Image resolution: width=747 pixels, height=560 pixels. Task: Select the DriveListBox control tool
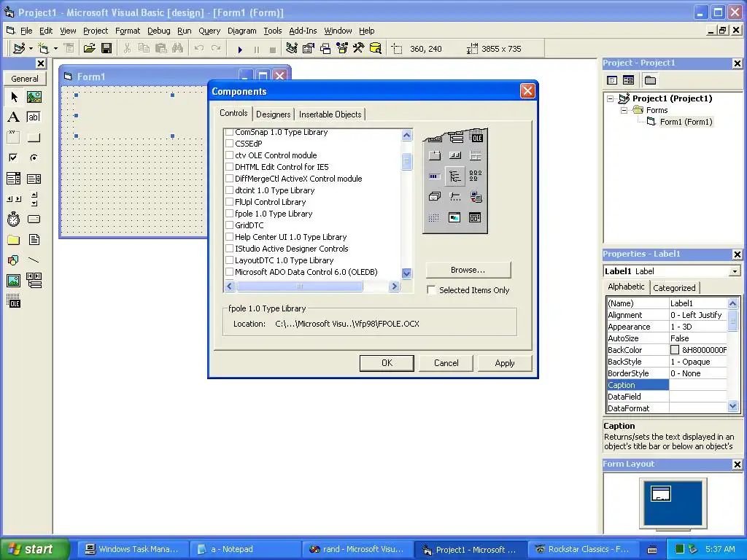point(34,219)
